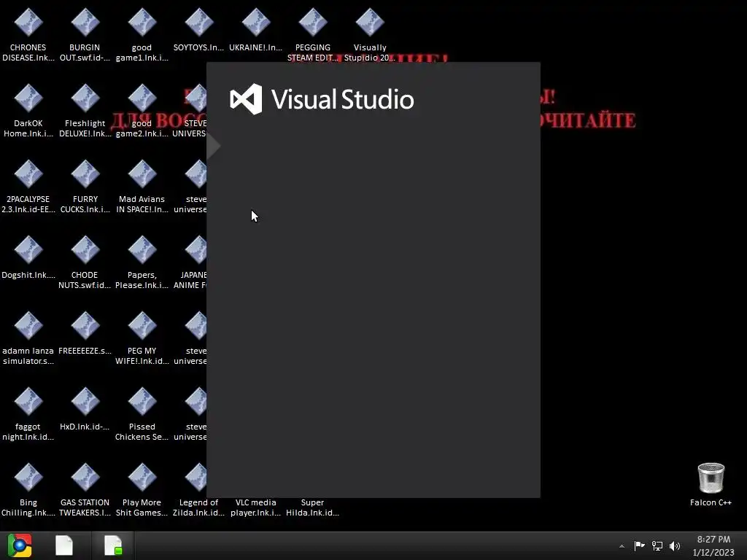Click the FURRY CUCKS desktop shortcut

tap(85, 186)
